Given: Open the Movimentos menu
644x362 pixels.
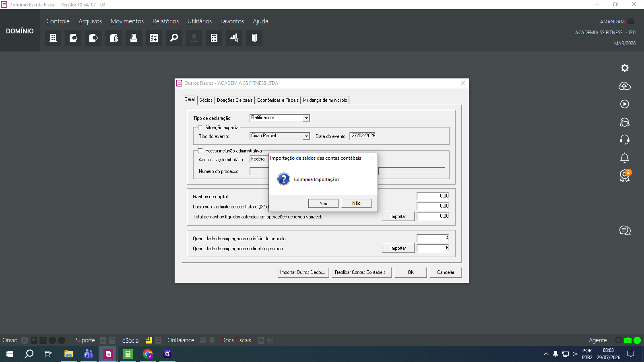Looking at the screenshot, I should [x=127, y=21].
